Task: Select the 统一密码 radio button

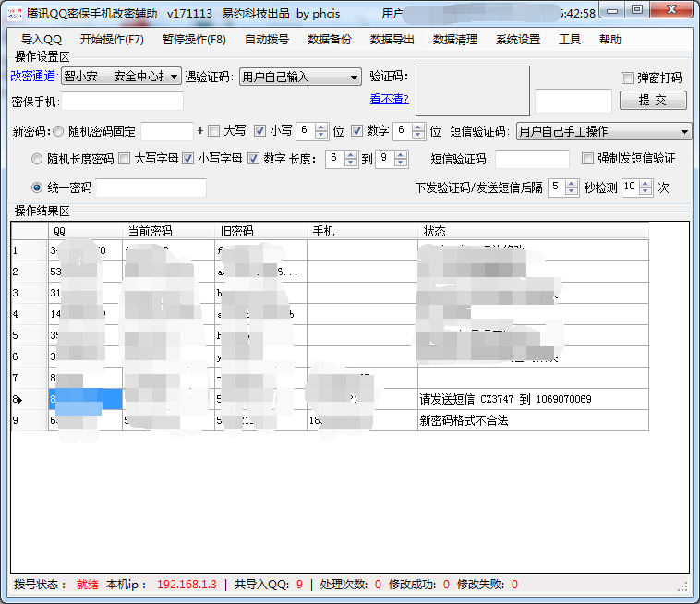Action: click(x=37, y=187)
